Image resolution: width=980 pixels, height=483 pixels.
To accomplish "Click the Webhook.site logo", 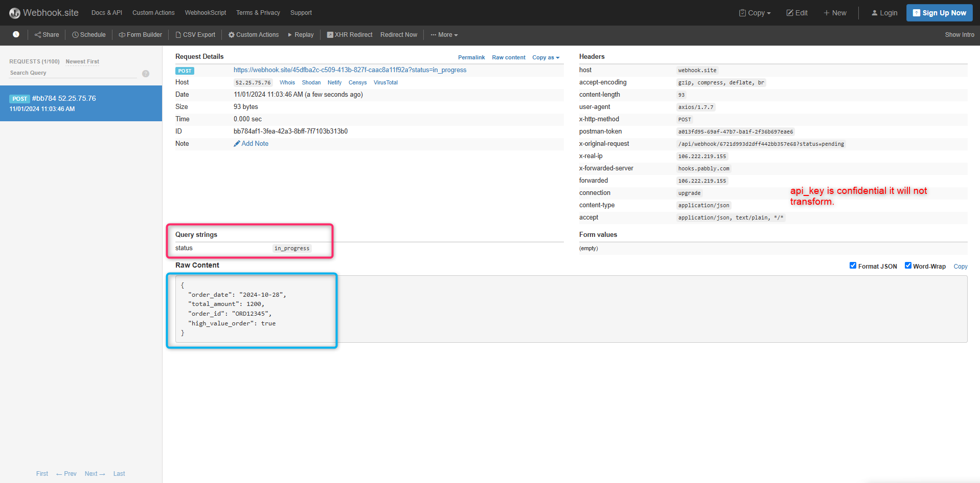I will pyautogui.click(x=43, y=13).
